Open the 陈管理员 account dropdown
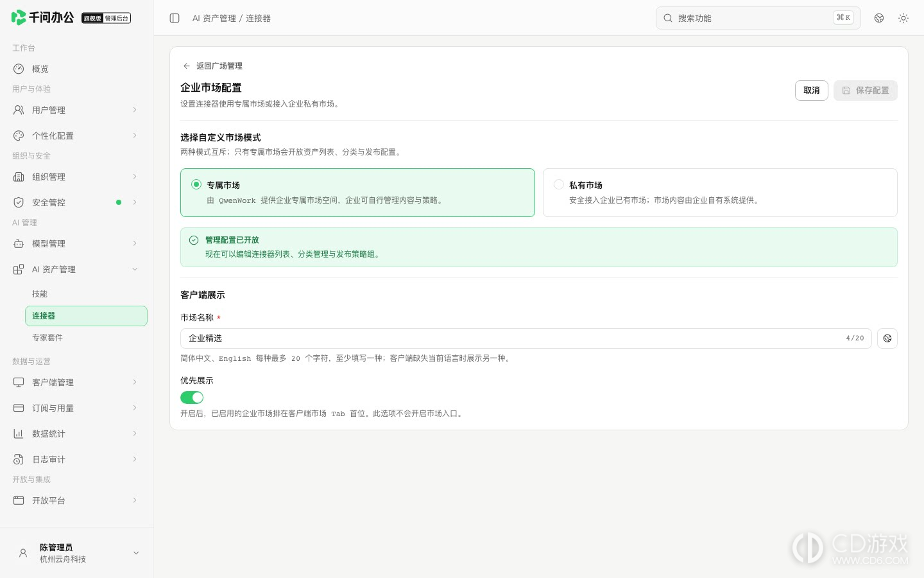This screenshot has height=578, width=924. (x=136, y=553)
